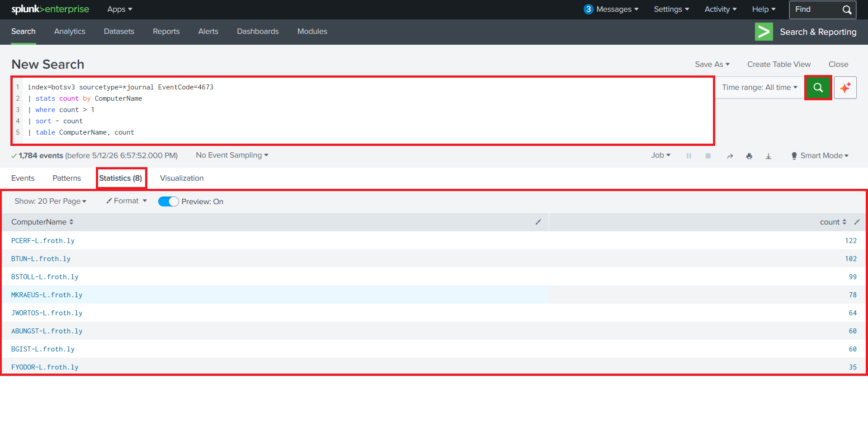Click the count value 102

851,259
